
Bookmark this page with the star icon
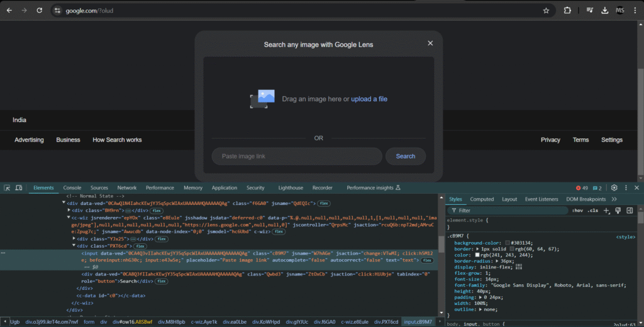[x=546, y=11]
